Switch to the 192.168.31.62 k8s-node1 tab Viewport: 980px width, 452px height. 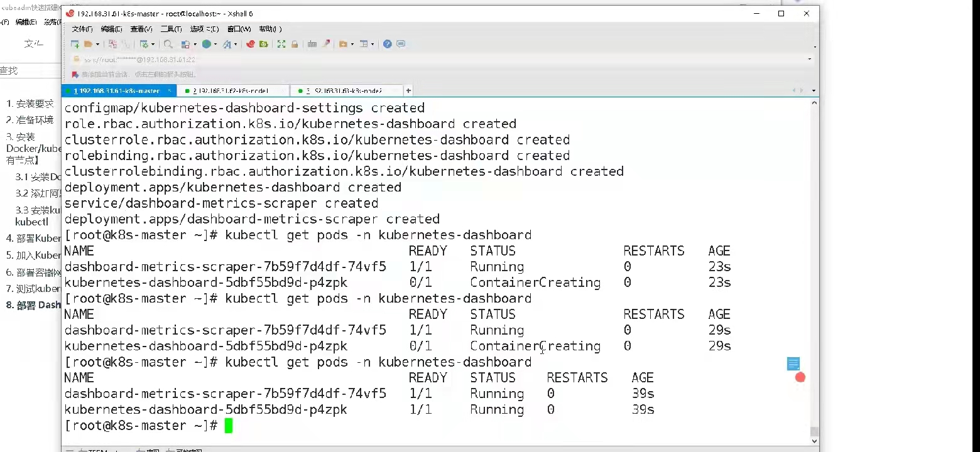[233, 91]
